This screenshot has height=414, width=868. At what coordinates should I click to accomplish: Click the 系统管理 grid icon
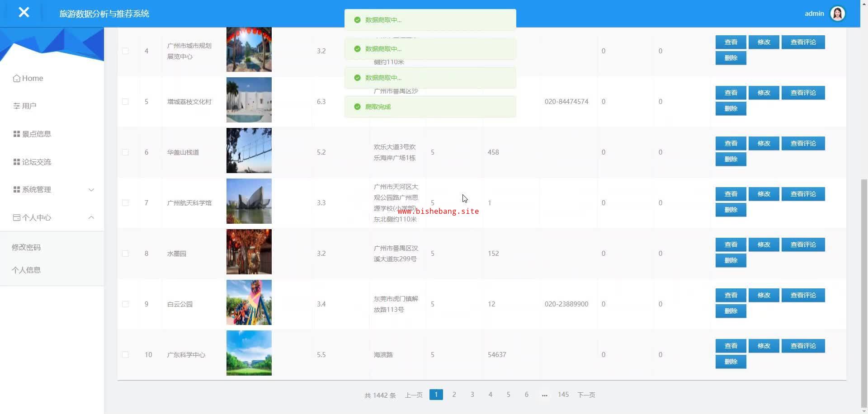pyautogui.click(x=17, y=190)
